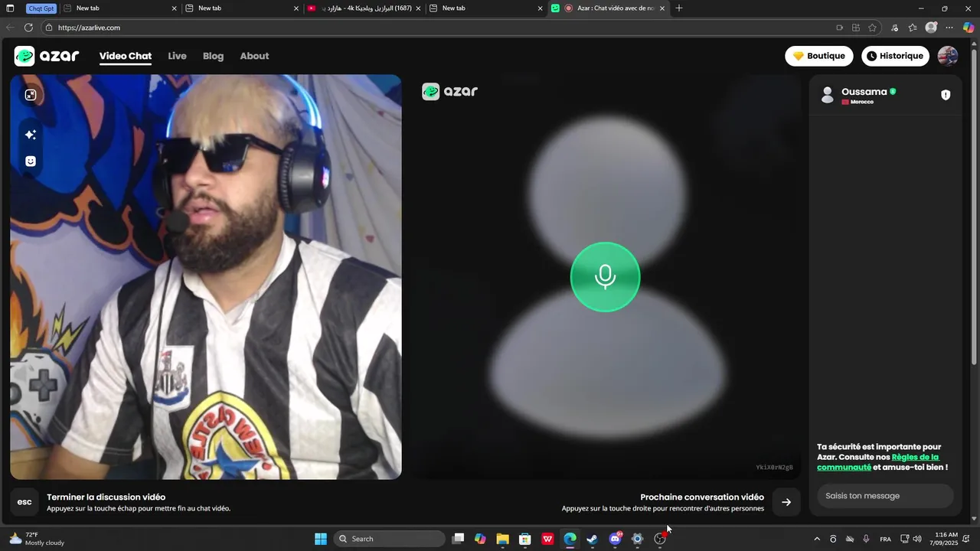
Task: Click Oussama's profile avatar in the chat panel
Action: click(827, 95)
